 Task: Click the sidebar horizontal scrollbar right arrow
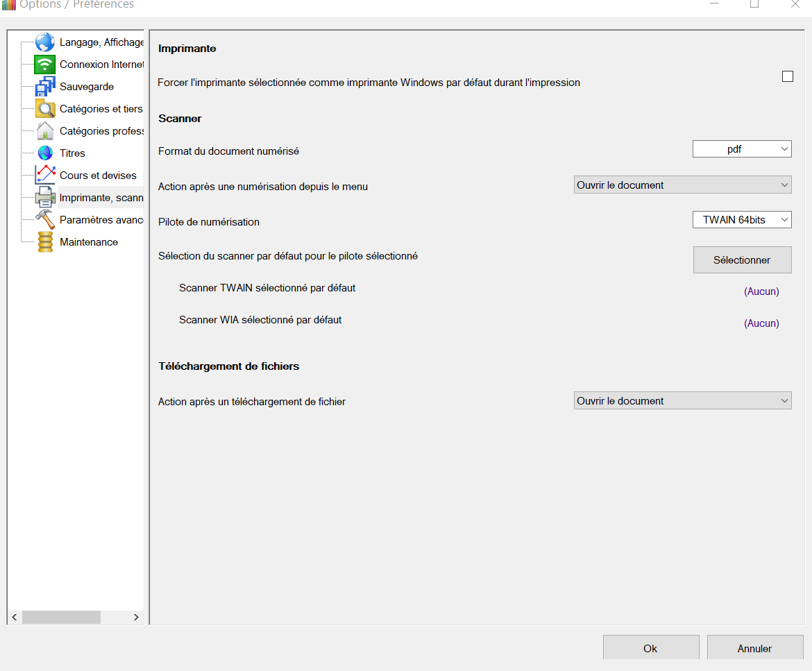pyautogui.click(x=136, y=617)
